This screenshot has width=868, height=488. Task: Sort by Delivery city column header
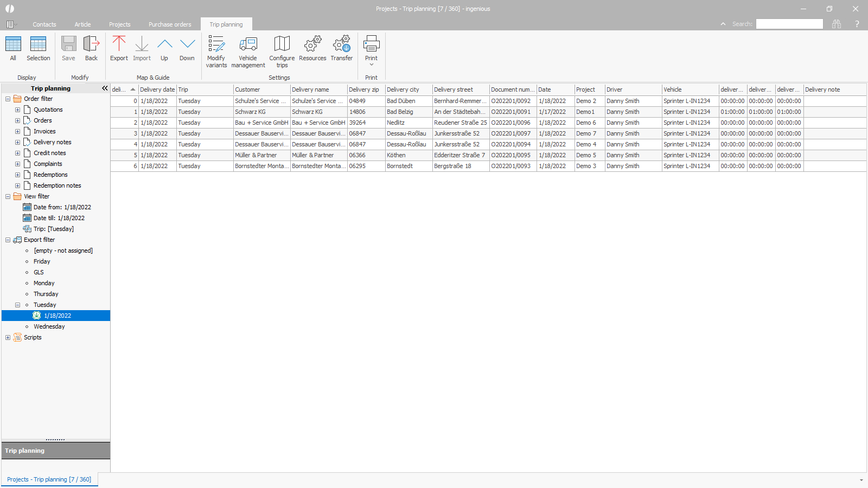408,89
